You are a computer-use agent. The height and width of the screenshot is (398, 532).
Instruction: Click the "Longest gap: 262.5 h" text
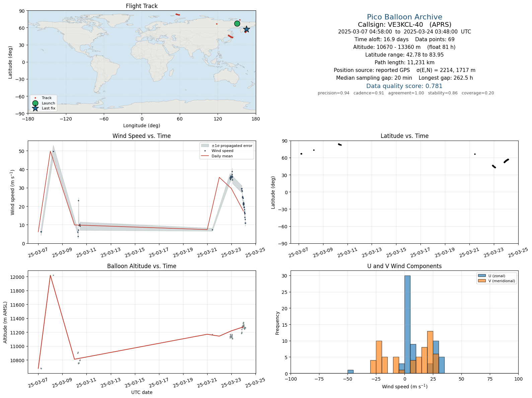tap(446, 78)
